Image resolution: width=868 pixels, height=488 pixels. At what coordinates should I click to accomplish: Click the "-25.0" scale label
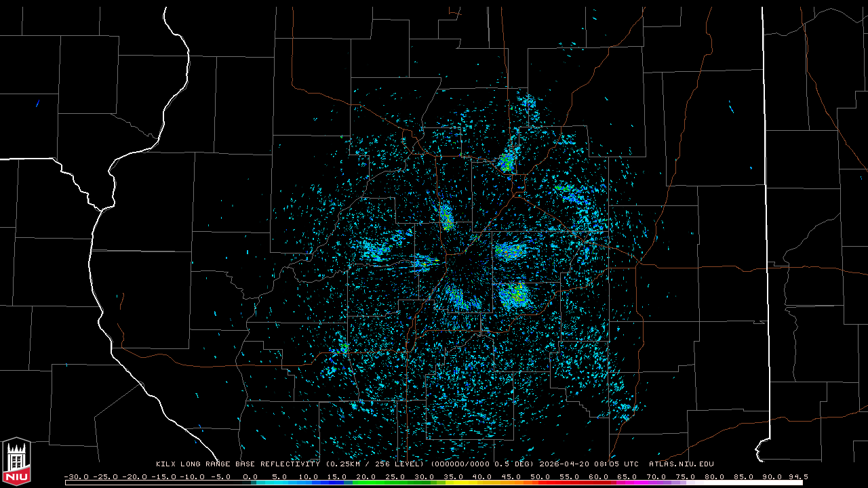pyautogui.click(x=105, y=476)
